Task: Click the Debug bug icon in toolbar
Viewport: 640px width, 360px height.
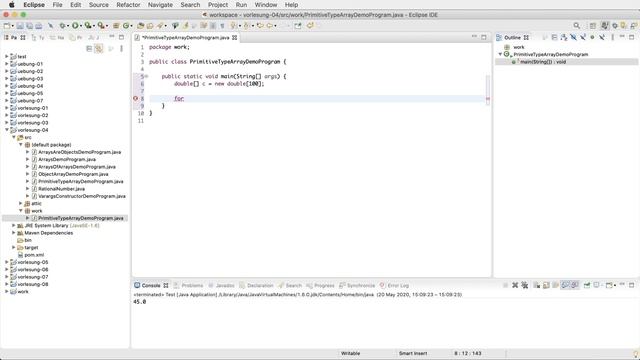Action: (62, 26)
